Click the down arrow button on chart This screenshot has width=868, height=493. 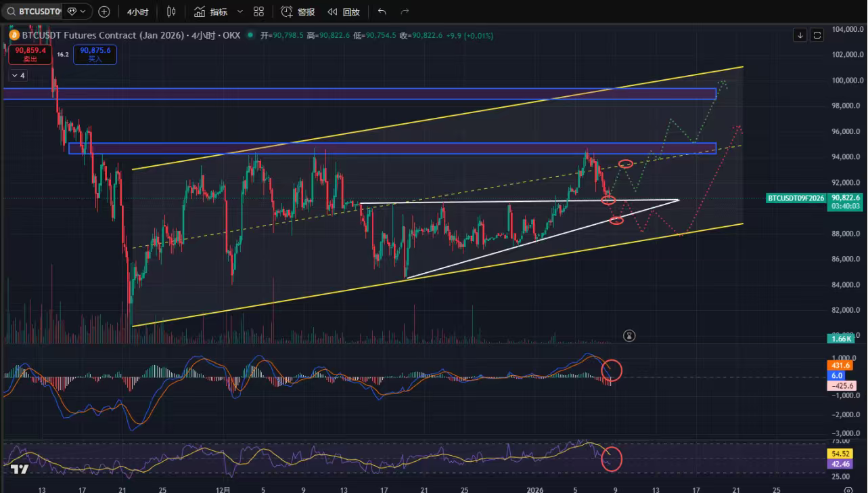pyautogui.click(x=800, y=35)
